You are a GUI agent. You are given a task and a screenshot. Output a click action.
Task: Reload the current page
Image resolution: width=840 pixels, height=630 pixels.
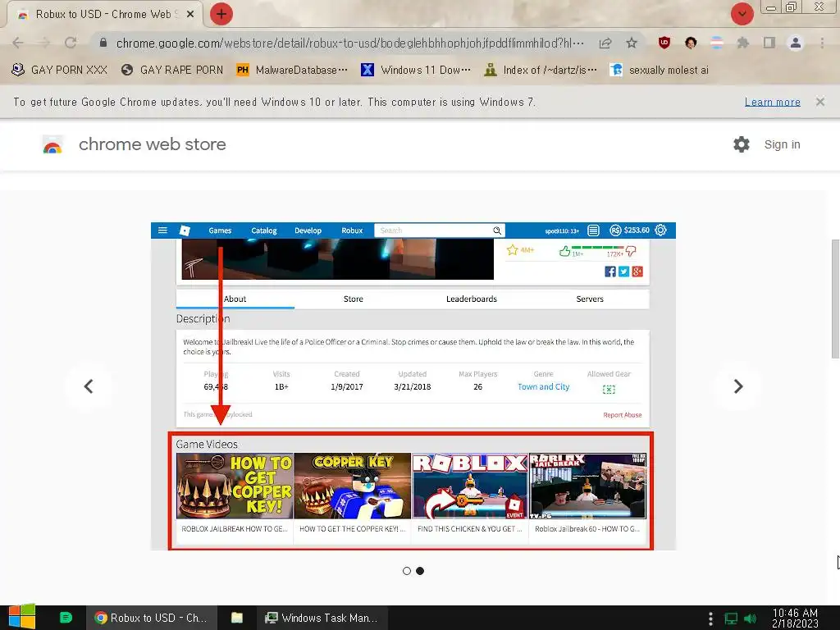pyautogui.click(x=71, y=43)
